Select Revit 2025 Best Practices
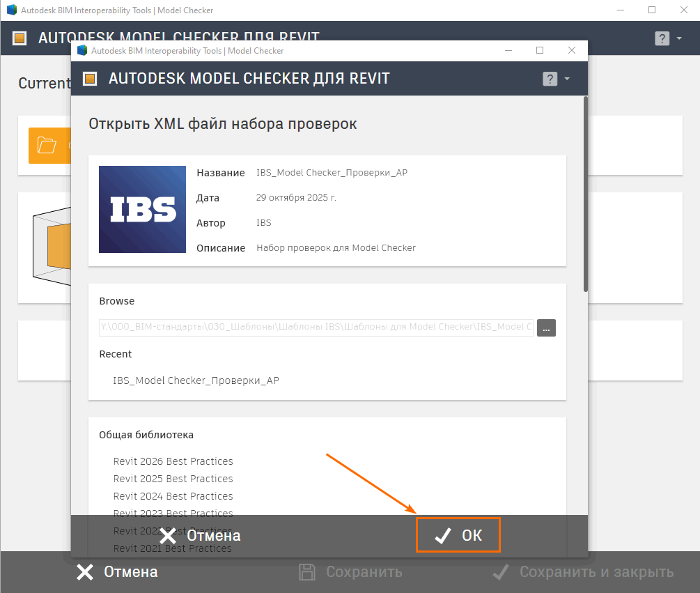Screen dimensions: 700x593 tap(173, 479)
